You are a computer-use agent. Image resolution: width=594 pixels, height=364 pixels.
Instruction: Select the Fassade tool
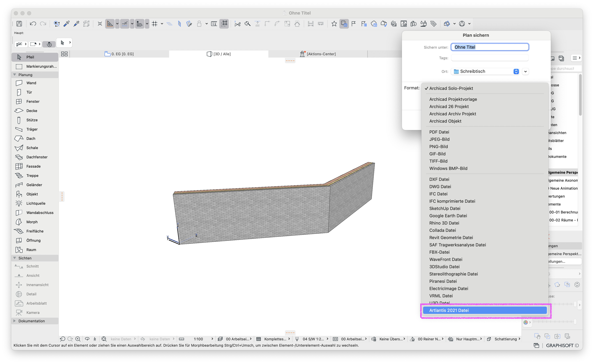click(35, 166)
